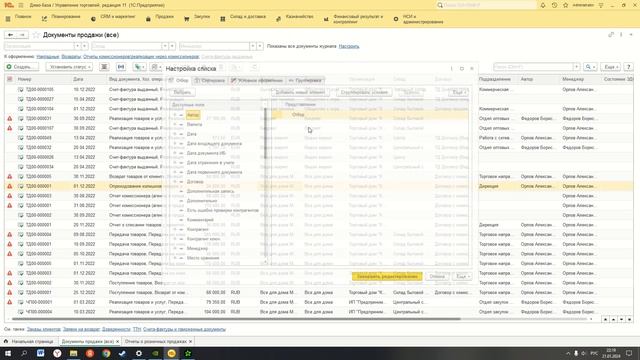Open the Планирование section
Viewport: 640px width, 360px height.
pos(61,18)
